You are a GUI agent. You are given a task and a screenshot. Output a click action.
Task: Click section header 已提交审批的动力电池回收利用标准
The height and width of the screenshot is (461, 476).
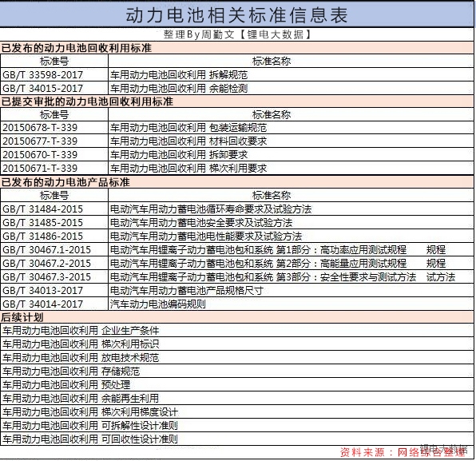point(236,101)
